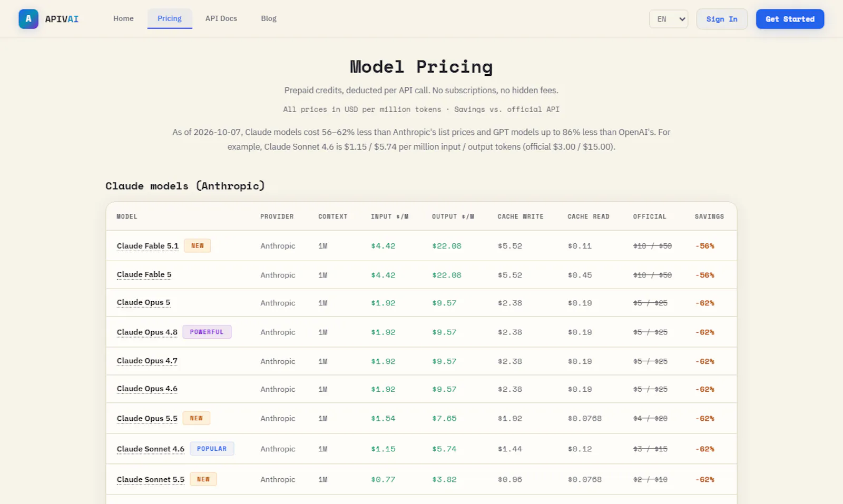Select the Pricing nav tab
Image resolution: width=843 pixels, height=504 pixels.
click(170, 18)
